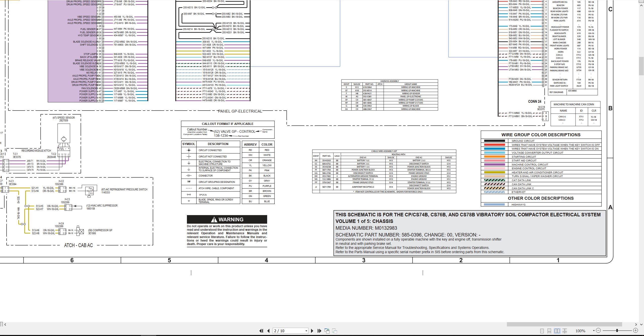The width and height of the screenshot is (644, 336).
Task: Click the 'CONN 24' connector label
Action: click(535, 102)
